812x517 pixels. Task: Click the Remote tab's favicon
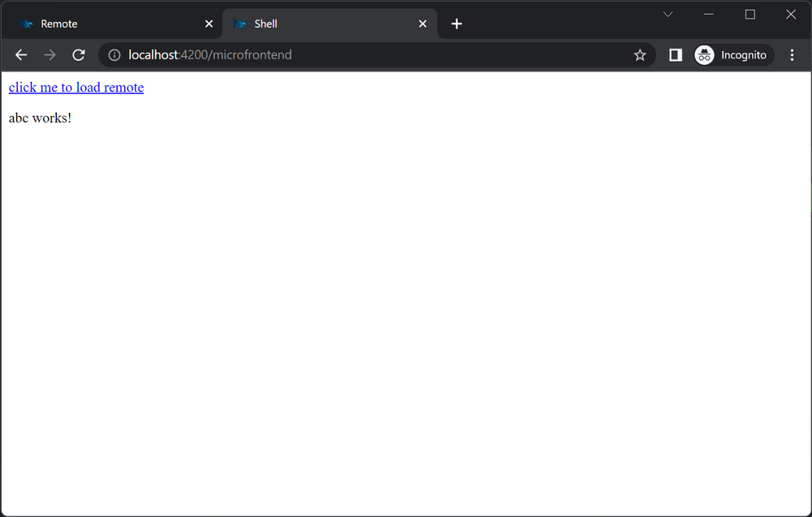25,24
